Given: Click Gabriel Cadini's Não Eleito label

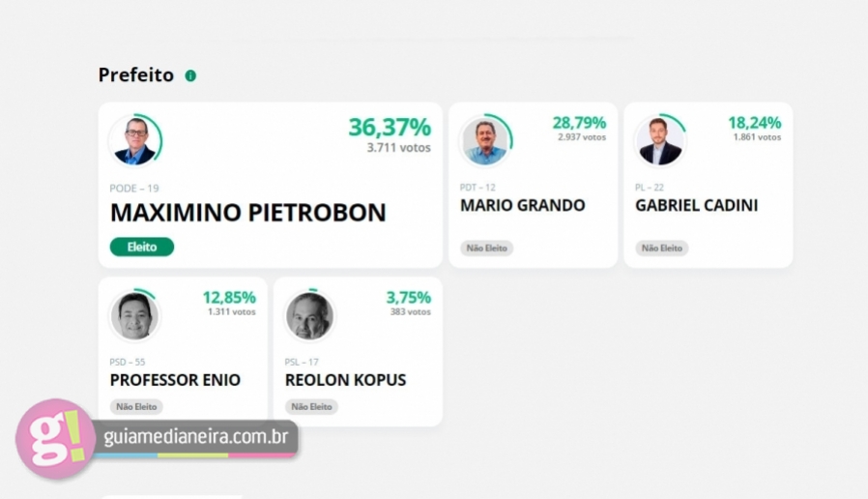Looking at the screenshot, I should pyautogui.click(x=661, y=249).
